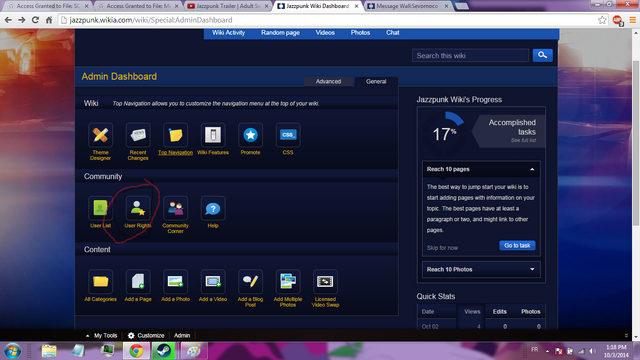Open the Theme Designer icon
Image resolution: width=640 pixels, height=360 pixels.
(x=100, y=135)
